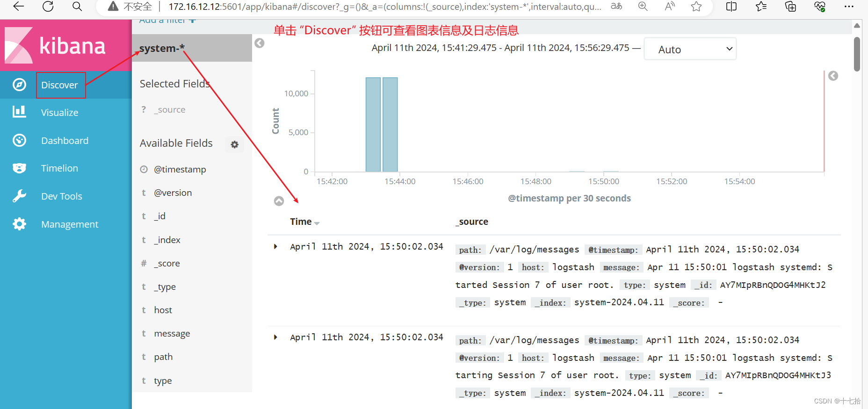Viewport: 868px width, 409px height.
Task: Open the Auto interval dropdown
Action: pyautogui.click(x=690, y=49)
